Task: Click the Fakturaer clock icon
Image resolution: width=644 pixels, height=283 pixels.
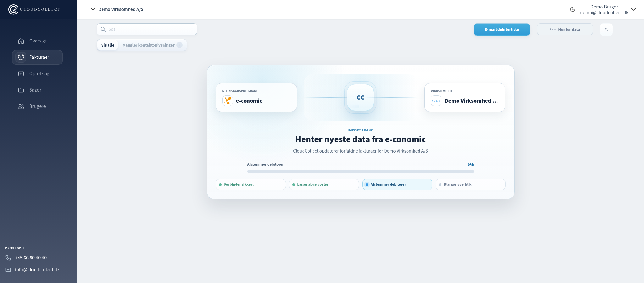Action: point(21,57)
